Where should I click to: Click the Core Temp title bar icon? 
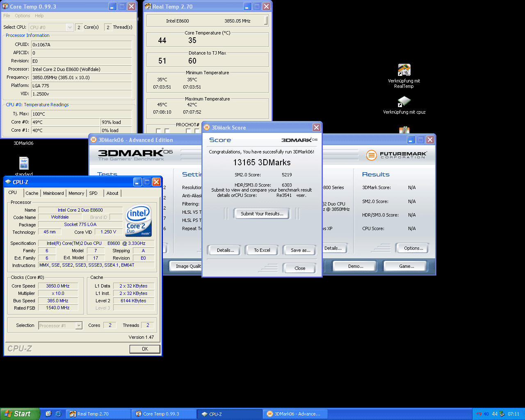pyautogui.click(x=5, y=7)
